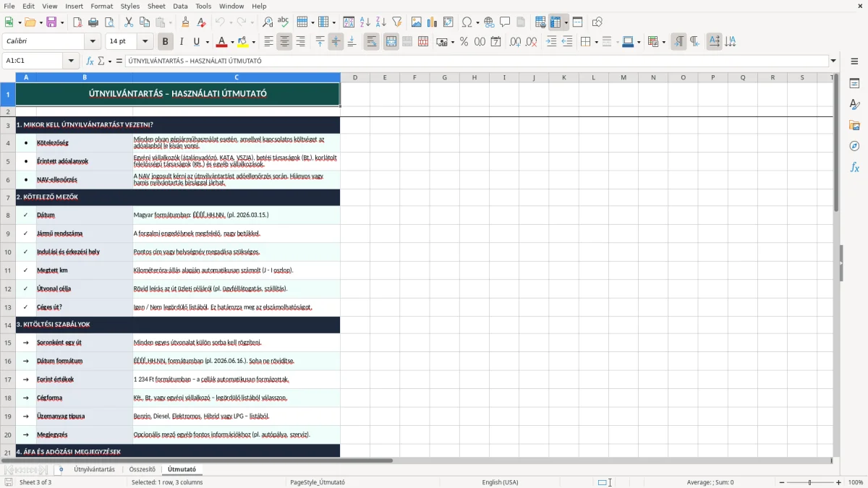This screenshot has width=868, height=488.
Task: Insert a hyperlink
Action: coord(489,22)
